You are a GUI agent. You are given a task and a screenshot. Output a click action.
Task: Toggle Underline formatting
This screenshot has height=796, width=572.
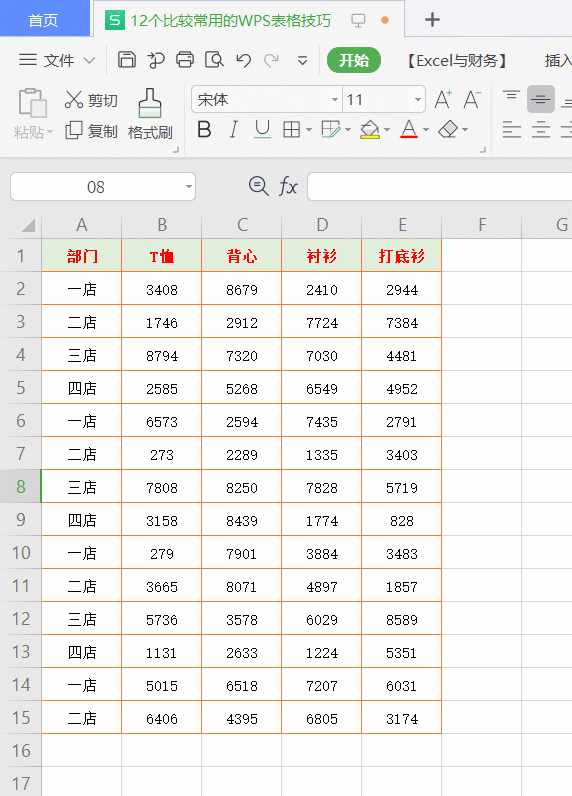point(262,129)
